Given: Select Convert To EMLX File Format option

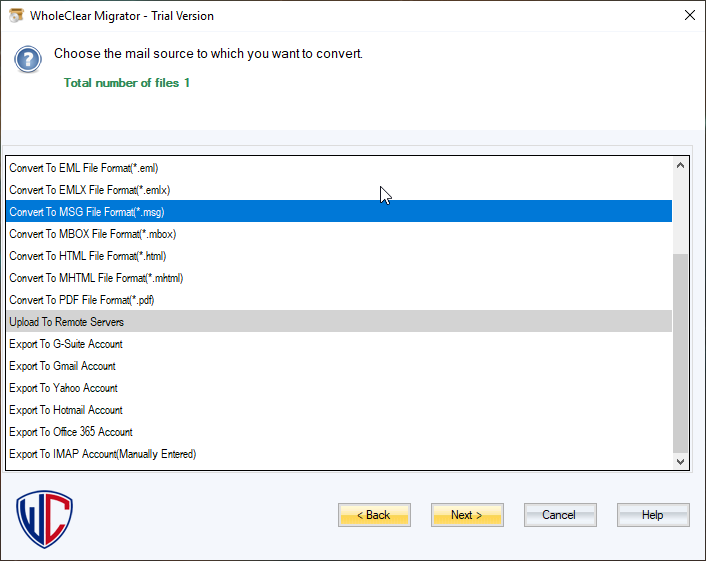Looking at the screenshot, I should click(x=87, y=190).
